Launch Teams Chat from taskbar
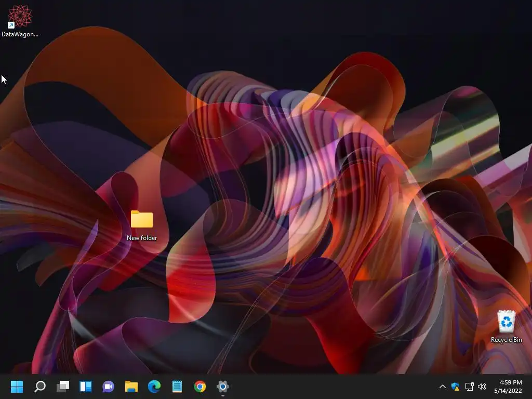 point(108,387)
